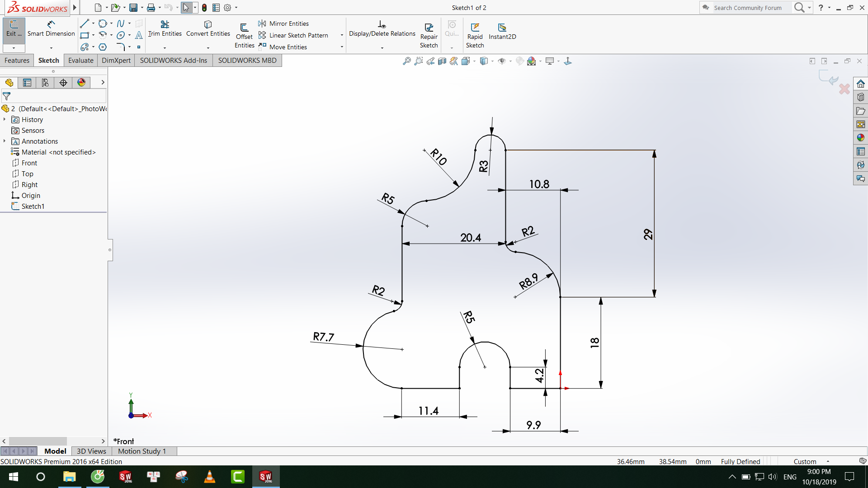The height and width of the screenshot is (488, 868).
Task: Select the Straight Slot tool
Action: click(85, 47)
